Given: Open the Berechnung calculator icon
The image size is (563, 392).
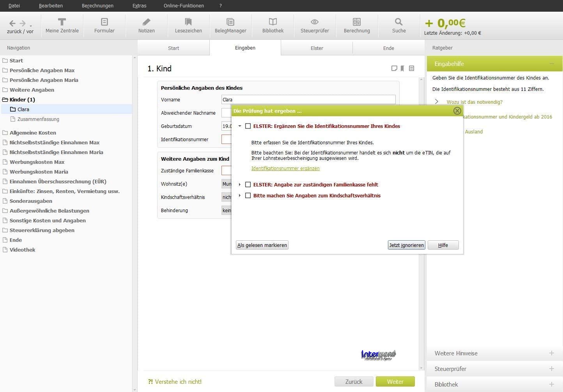Looking at the screenshot, I should pyautogui.click(x=357, y=25).
